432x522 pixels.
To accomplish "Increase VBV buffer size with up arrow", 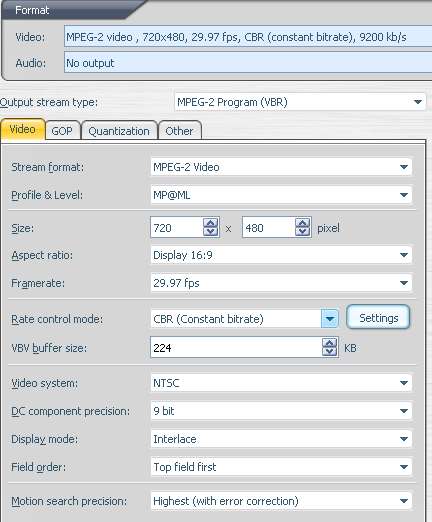I will point(330,343).
